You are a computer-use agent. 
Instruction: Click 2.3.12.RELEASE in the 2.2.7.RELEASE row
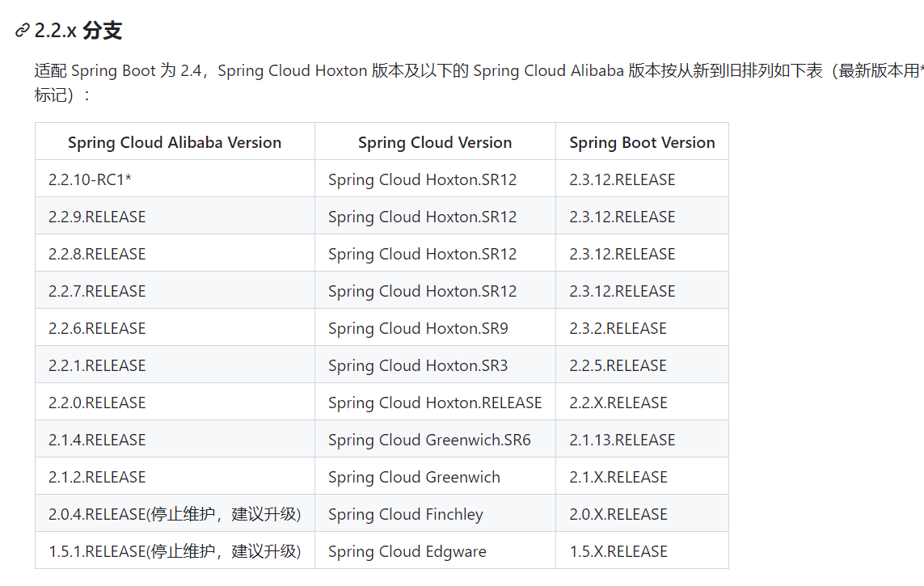pos(642,290)
